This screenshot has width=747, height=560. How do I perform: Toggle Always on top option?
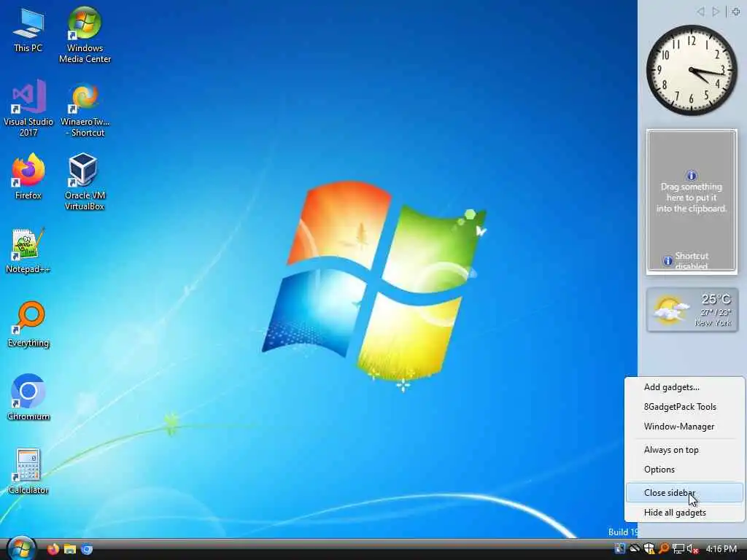pyautogui.click(x=684, y=449)
